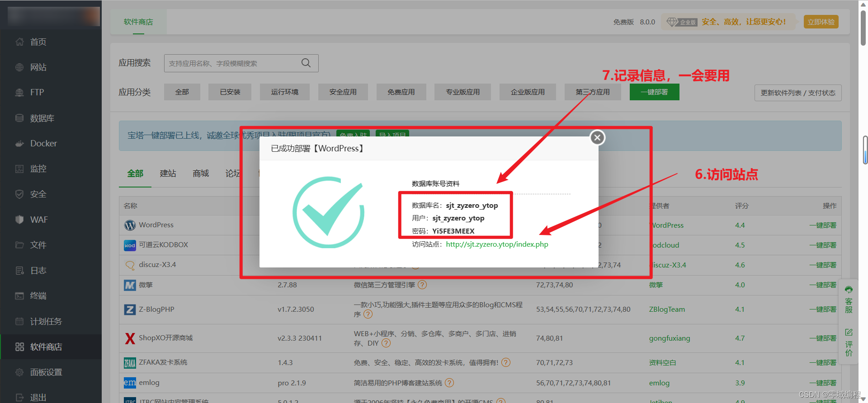The image size is (868, 403).
Task: Switch to 商城 sub-category tab
Action: tap(201, 173)
